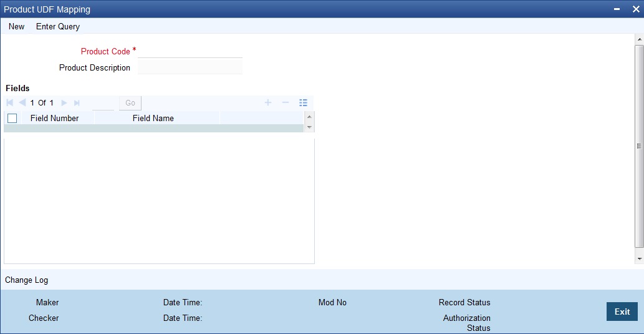Image resolution: width=644 pixels, height=334 pixels.
Task: Click the Mod No label
Action: (332, 302)
